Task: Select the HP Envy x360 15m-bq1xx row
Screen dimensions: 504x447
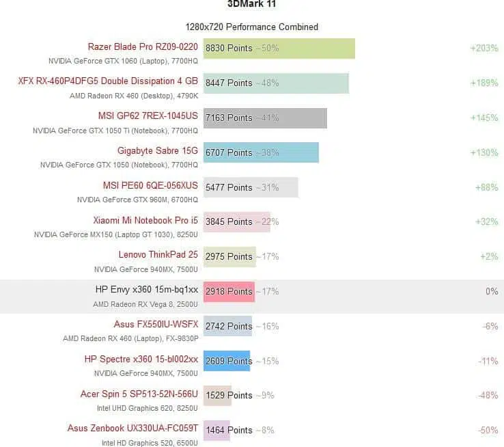Action: click(252, 297)
